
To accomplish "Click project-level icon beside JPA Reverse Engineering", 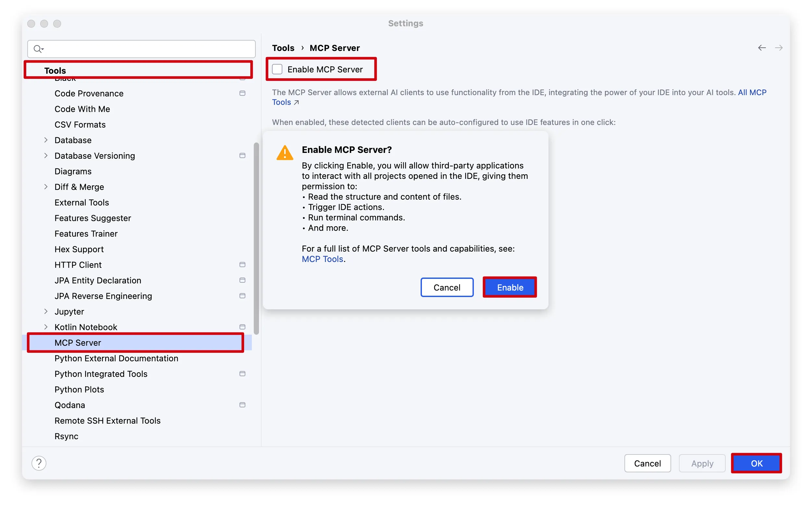I will [x=242, y=296].
